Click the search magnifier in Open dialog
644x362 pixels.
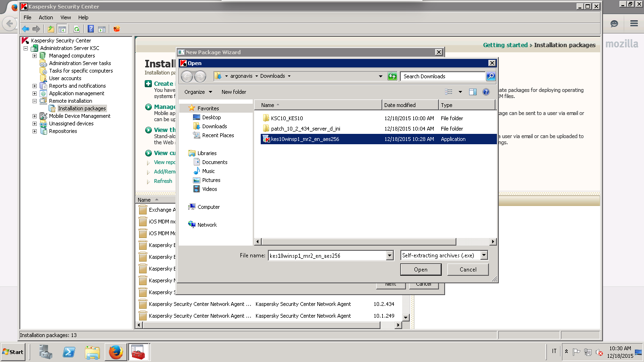pos(490,76)
